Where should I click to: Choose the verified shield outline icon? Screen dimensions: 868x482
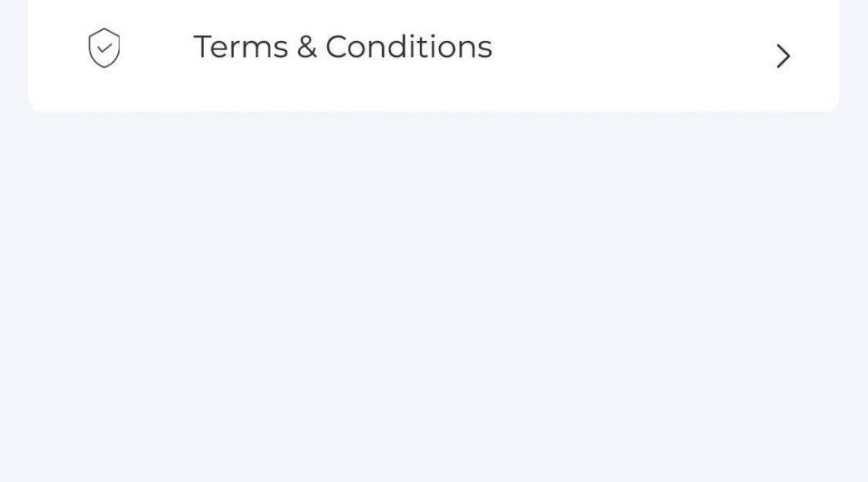(104, 48)
